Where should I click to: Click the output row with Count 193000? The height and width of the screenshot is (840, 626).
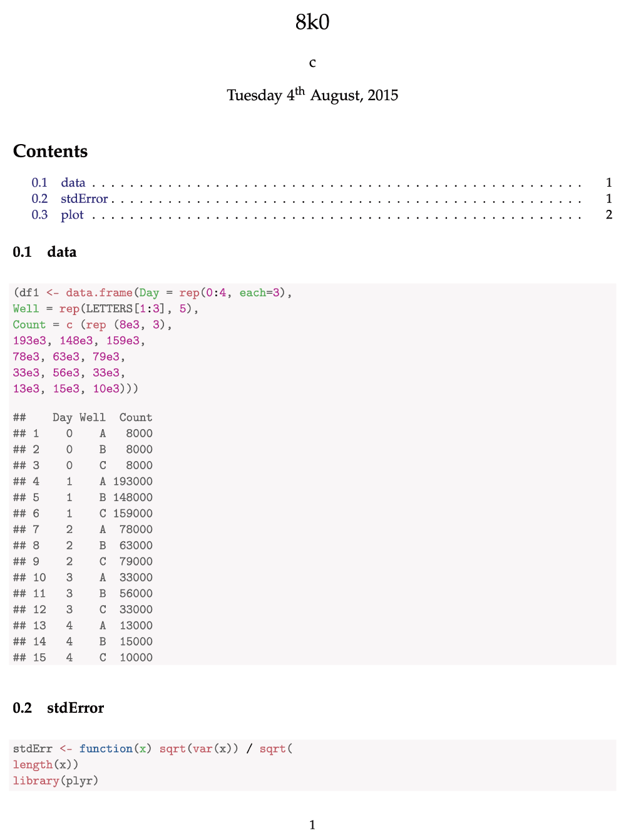(83, 481)
